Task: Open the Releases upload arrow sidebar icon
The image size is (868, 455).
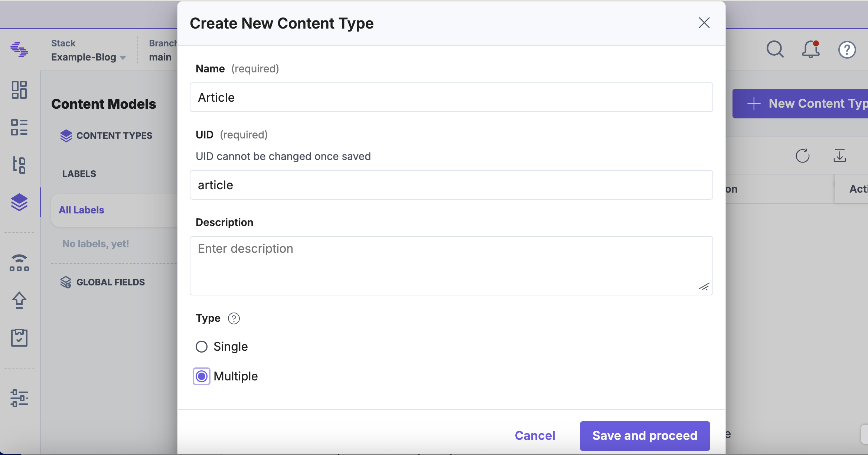Action: (19, 300)
